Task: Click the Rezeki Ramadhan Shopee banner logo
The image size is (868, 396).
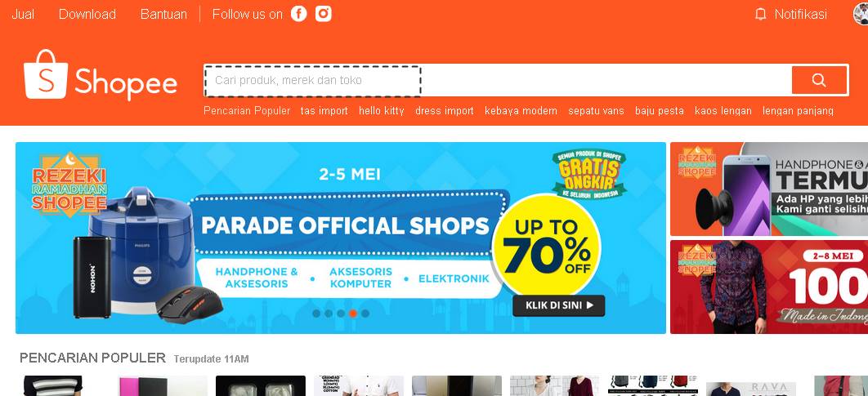Action: pos(69,185)
